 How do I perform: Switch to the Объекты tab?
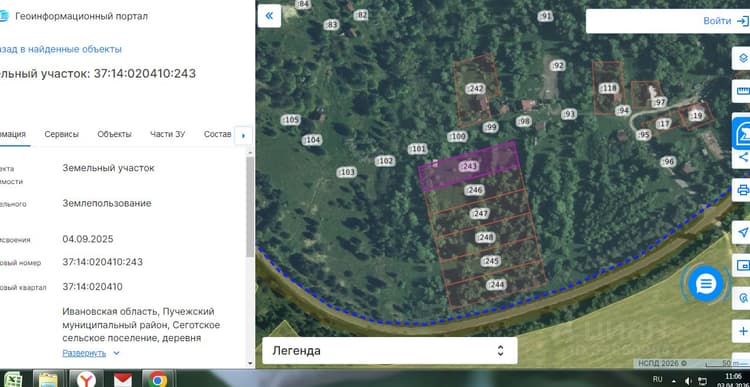(x=114, y=134)
